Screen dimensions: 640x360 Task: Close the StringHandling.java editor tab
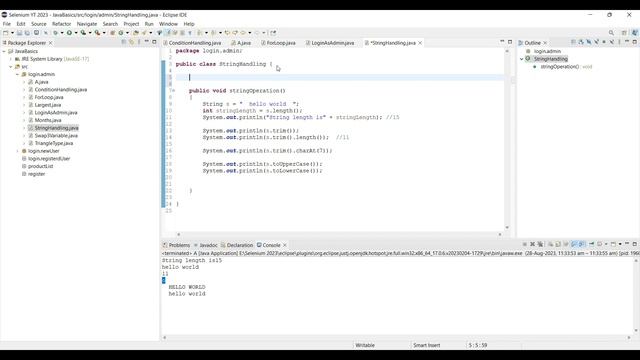pos(420,43)
